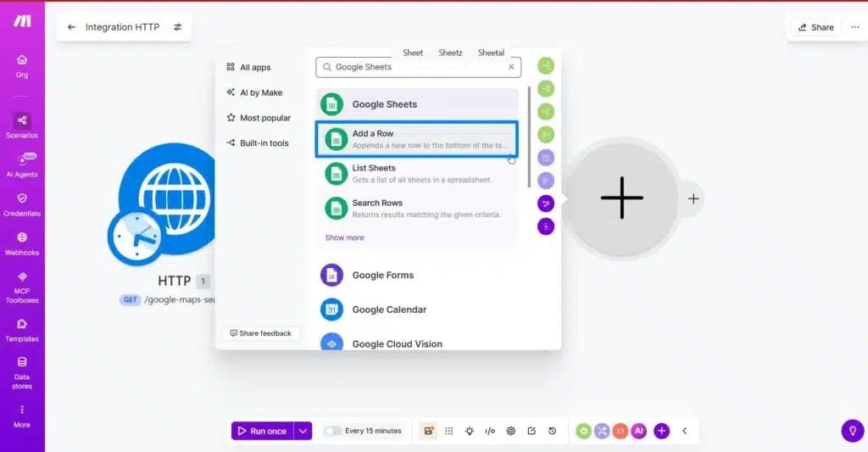This screenshot has height=452, width=868.
Task: Open the history clock toolbar icon
Action: click(552, 431)
